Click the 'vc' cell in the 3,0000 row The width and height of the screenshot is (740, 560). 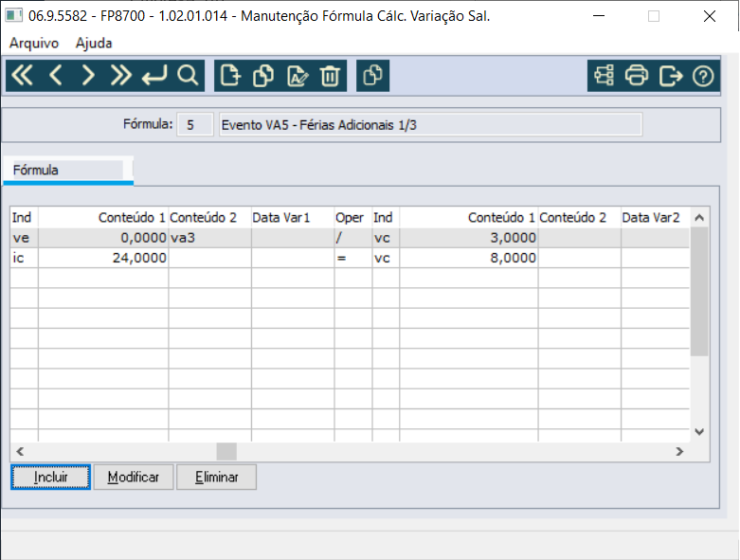pyautogui.click(x=386, y=238)
